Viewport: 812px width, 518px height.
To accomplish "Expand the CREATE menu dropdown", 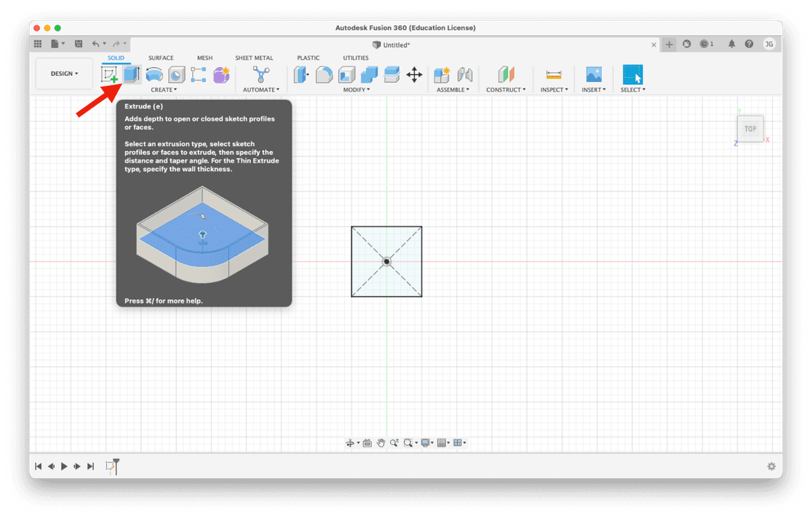I will [x=164, y=89].
